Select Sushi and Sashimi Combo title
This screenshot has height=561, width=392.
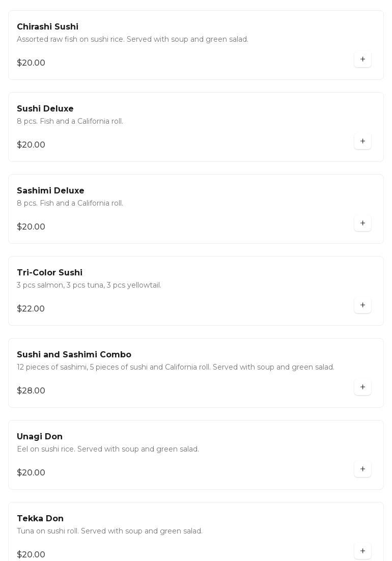tap(74, 355)
